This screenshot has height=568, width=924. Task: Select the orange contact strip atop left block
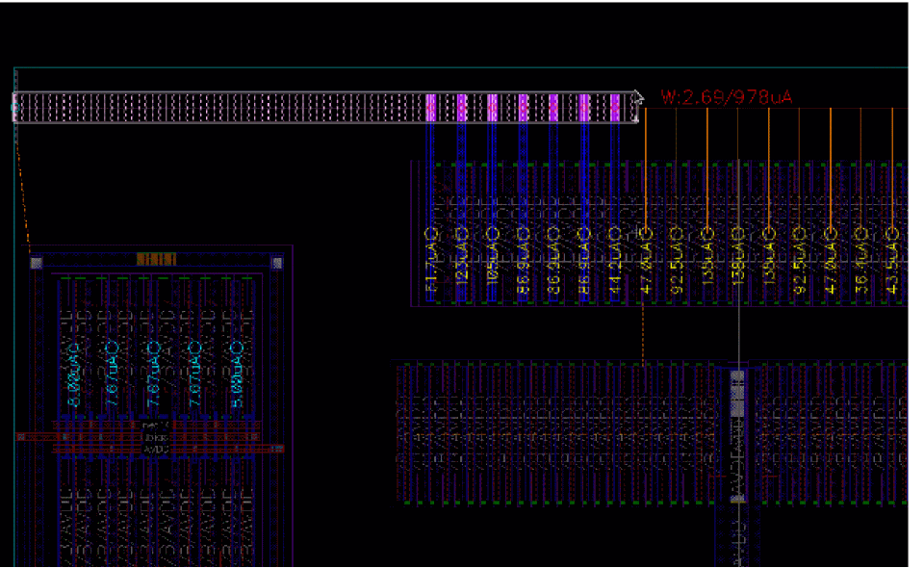click(x=156, y=259)
